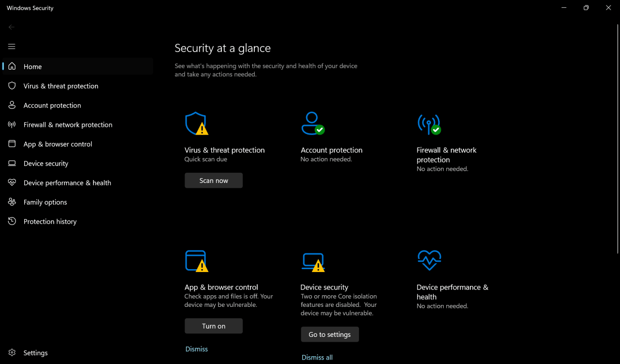Click the Firewall & network protection tile title

click(x=447, y=155)
